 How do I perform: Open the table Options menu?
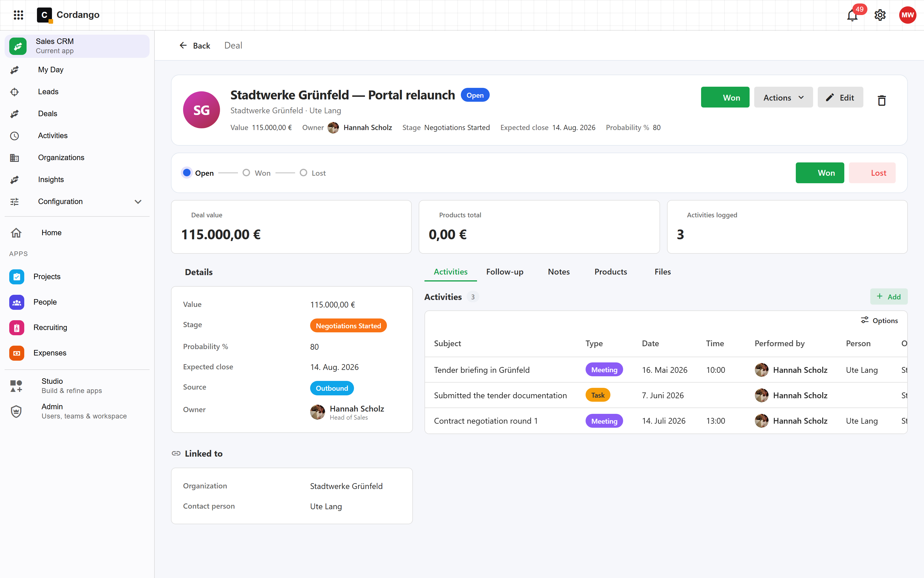coord(879,320)
